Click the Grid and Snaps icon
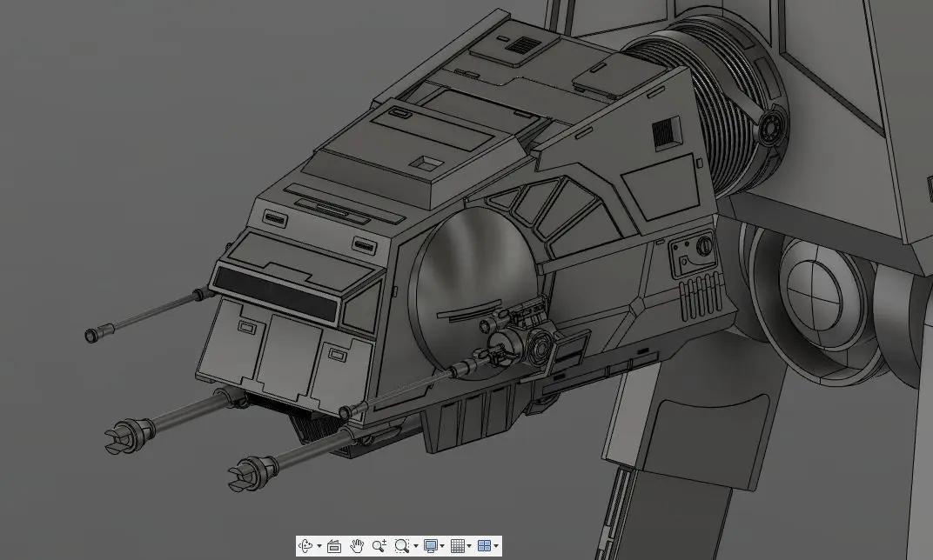The image size is (933, 560). click(x=458, y=546)
